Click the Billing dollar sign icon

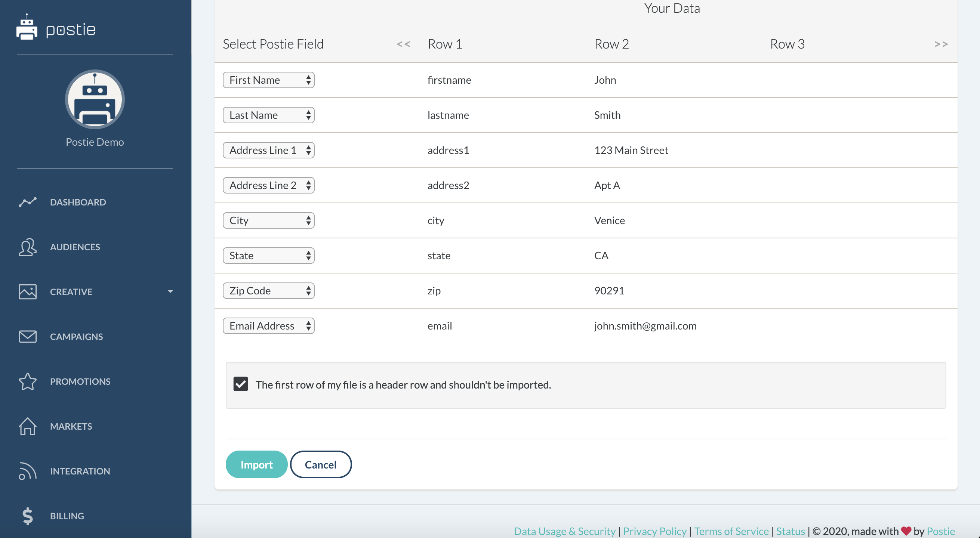[27, 516]
